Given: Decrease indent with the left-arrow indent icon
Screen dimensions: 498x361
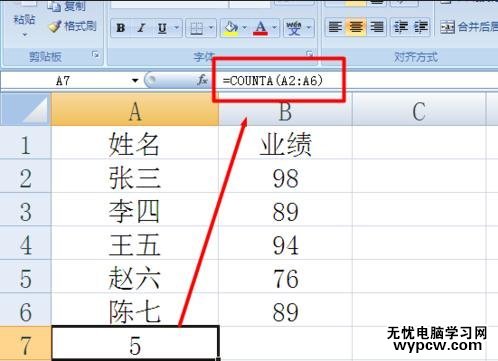Looking at the screenshot, I should coord(400,27).
